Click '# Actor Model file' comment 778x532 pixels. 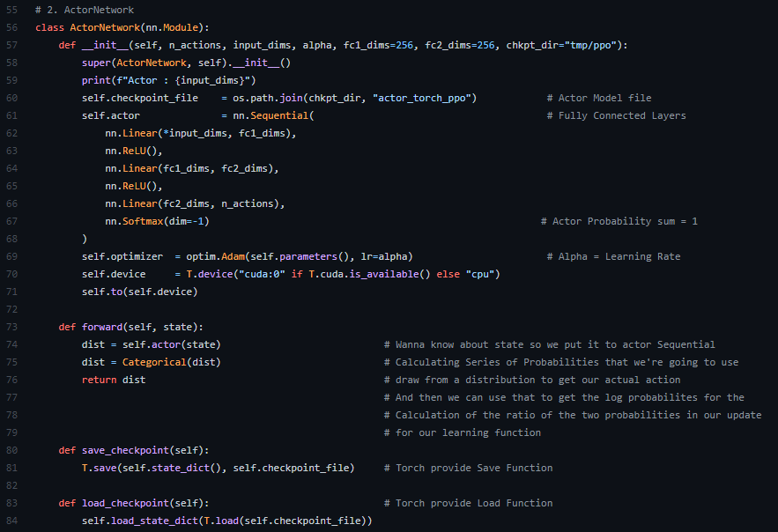click(x=599, y=98)
